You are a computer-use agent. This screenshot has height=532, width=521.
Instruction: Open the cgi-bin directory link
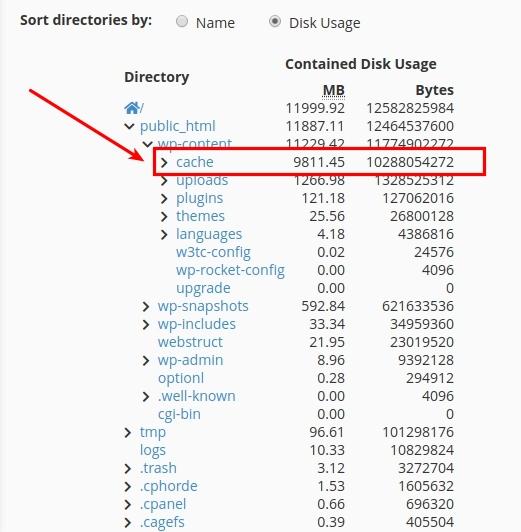[x=179, y=415]
